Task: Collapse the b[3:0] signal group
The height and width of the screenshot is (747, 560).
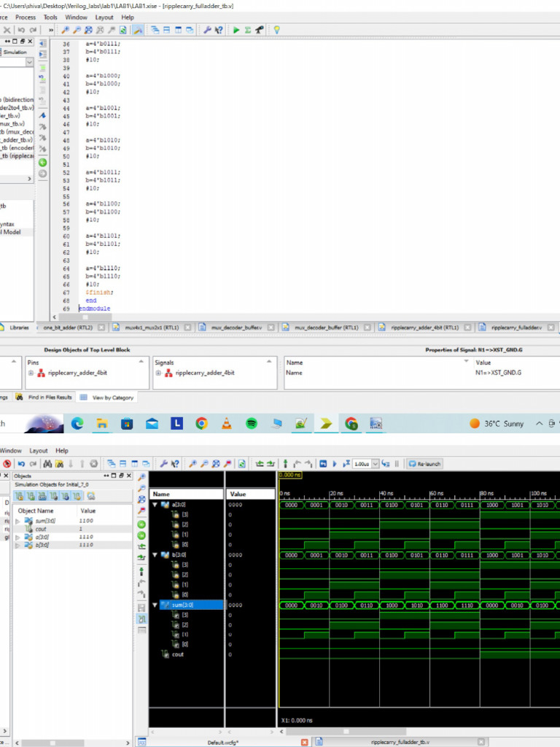Action: pyautogui.click(x=155, y=554)
